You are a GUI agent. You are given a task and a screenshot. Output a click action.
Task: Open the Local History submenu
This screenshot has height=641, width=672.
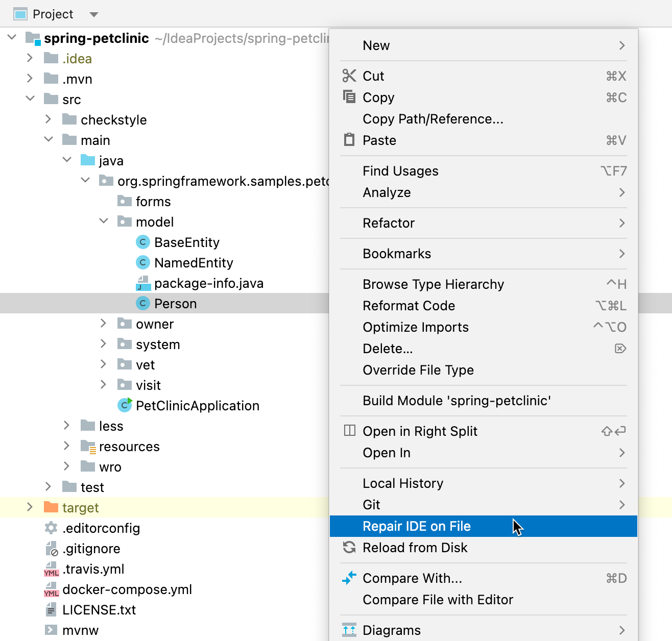(484, 483)
